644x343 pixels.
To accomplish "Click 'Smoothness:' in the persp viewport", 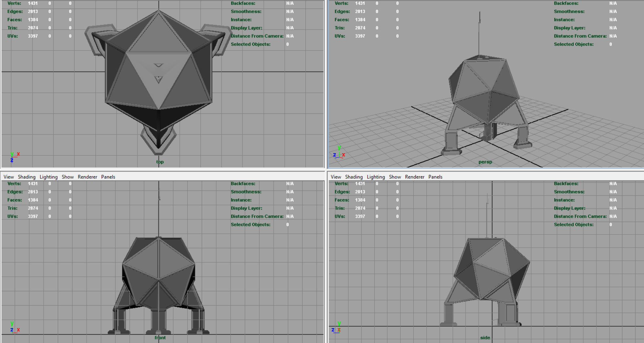I will coord(569,11).
